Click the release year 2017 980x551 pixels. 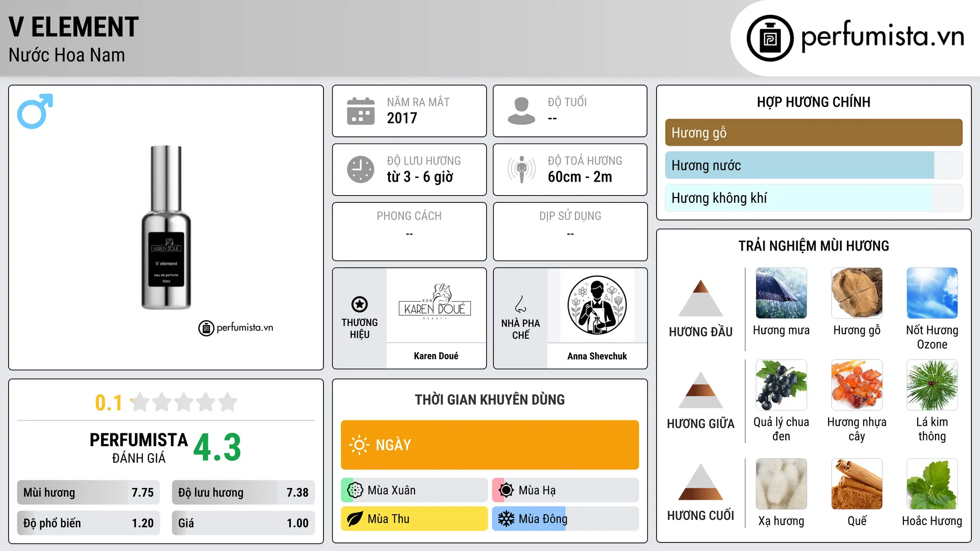tap(402, 118)
